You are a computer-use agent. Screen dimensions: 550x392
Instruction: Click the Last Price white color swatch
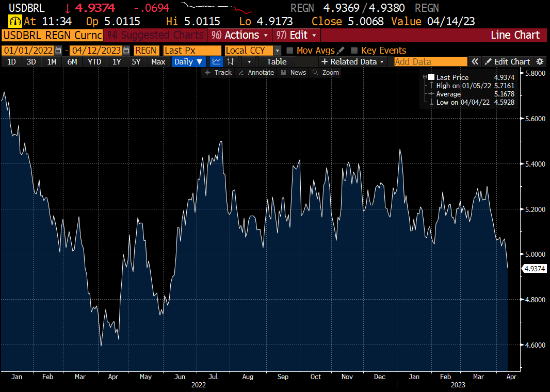pos(431,77)
